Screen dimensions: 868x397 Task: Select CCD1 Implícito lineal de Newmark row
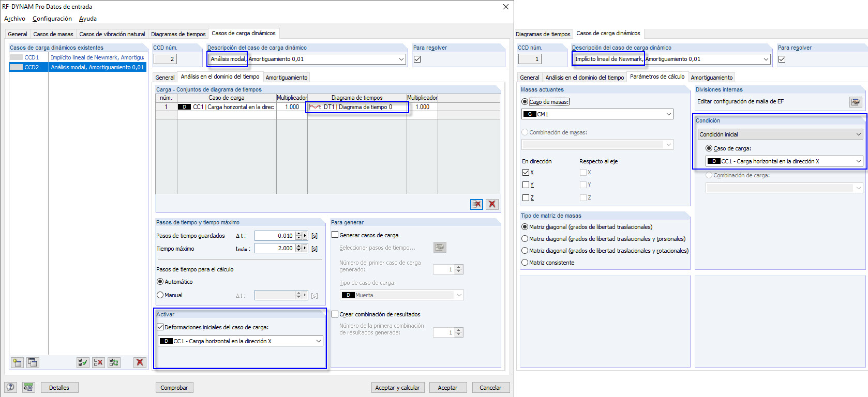pyautogui.click(x=78, y=57)
